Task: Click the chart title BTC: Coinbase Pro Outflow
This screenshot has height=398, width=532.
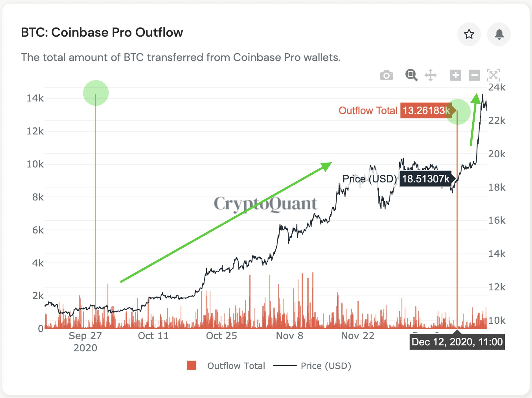Action: [102, 32]
